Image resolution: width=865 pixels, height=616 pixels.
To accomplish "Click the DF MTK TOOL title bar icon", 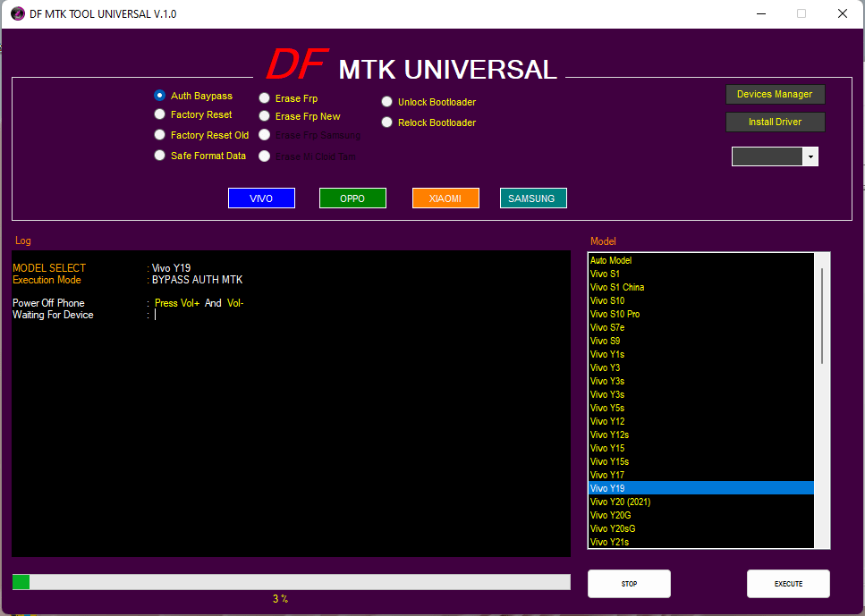I will (x=17, y=13).
